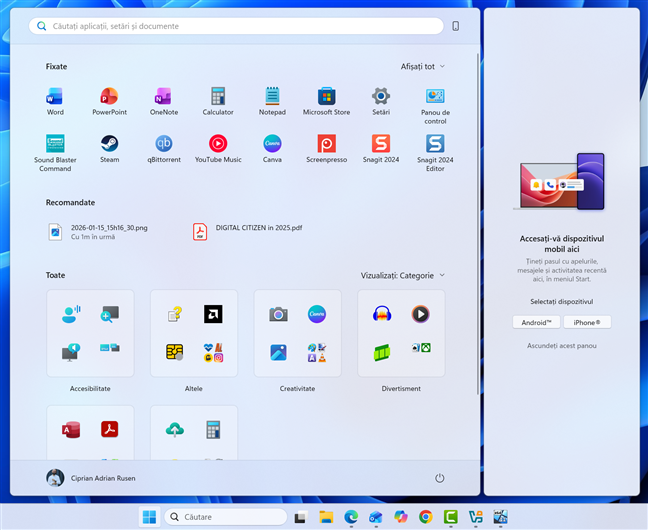Open Vizualizați: Categorie dropdown

coord(403,275)
